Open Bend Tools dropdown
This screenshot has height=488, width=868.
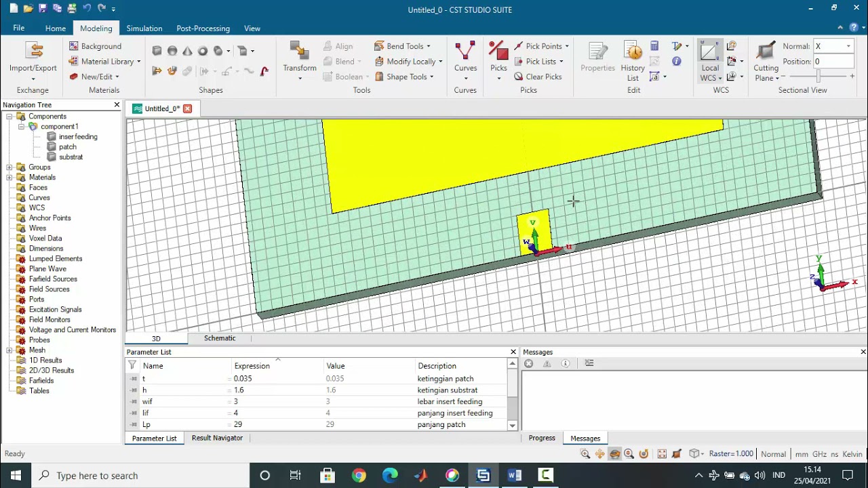(x=402, y=46)
